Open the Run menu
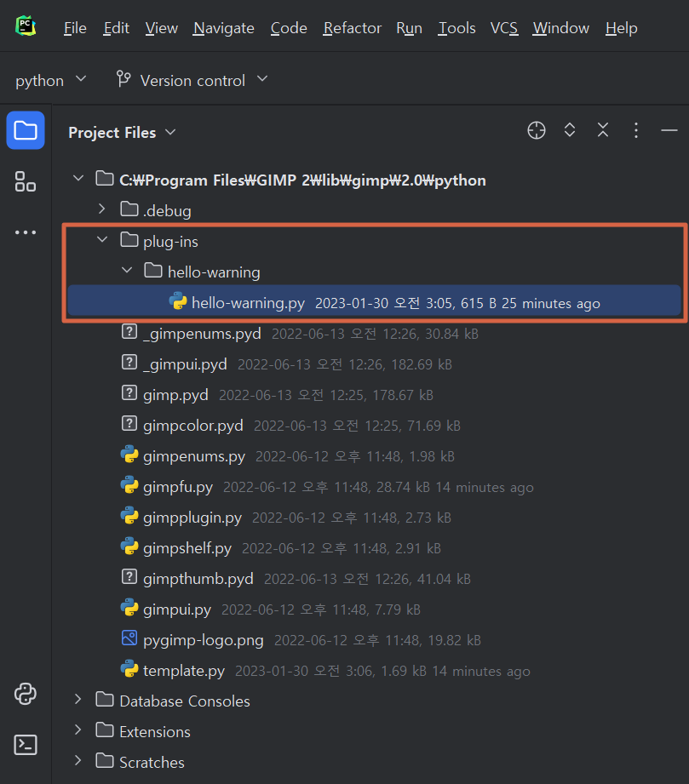The image size is (689, 784). 410,28
